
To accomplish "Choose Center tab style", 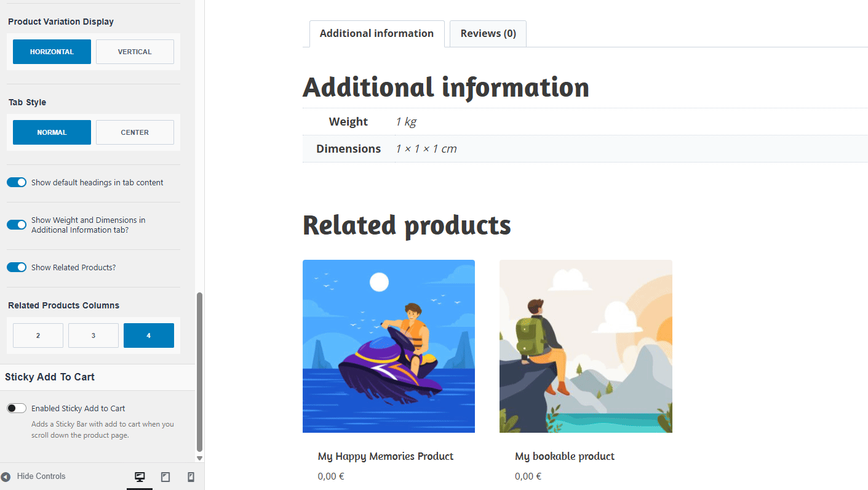I will tap(135, 132).
